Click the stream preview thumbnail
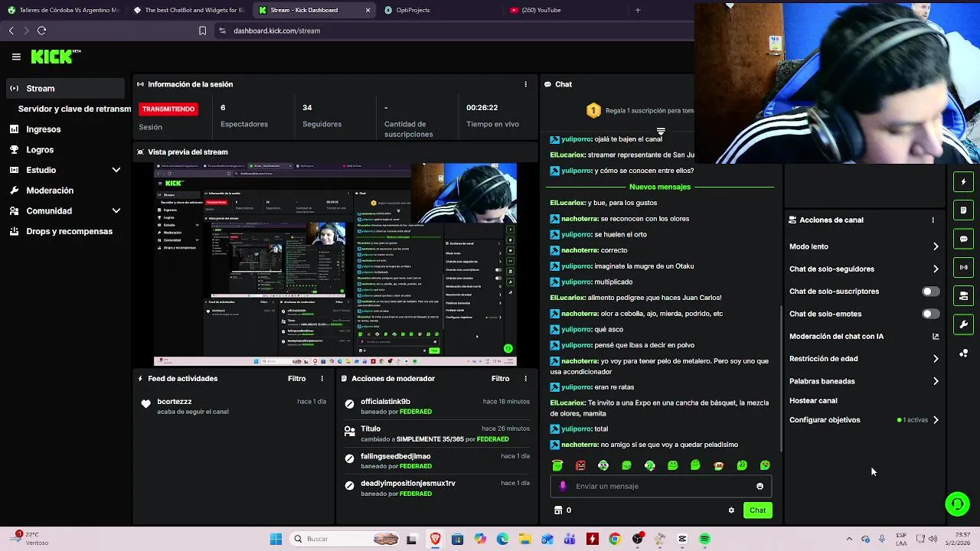Image resolution: width=980 pixels, height=551 pixels. (335, 264)
